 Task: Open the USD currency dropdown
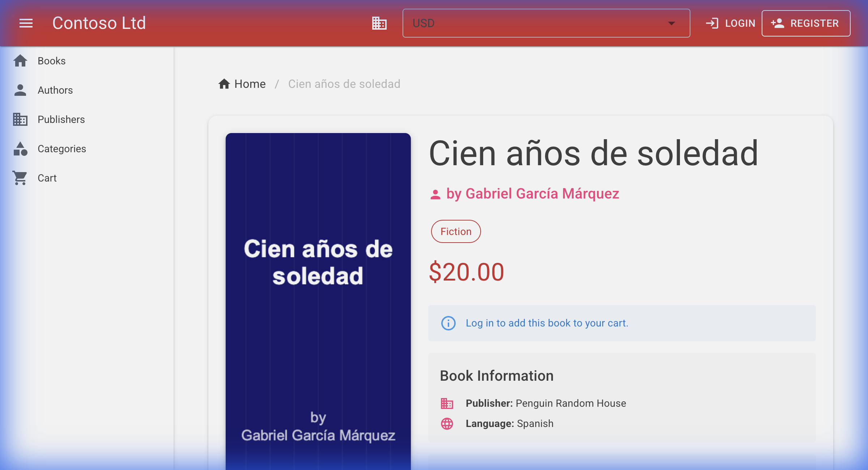coord(539,23)
